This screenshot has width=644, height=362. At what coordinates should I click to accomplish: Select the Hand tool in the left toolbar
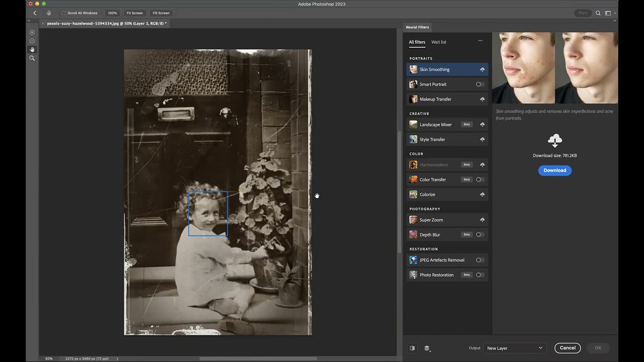point(32,49)
